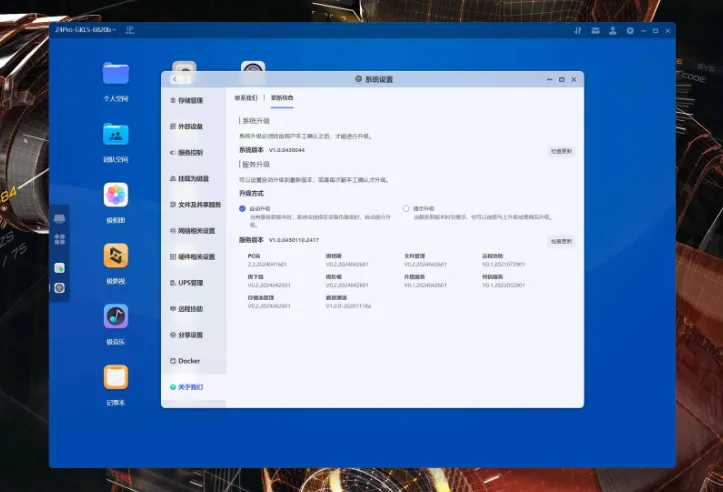Click 检查更新 button beside 系统版本

[561, 151]
